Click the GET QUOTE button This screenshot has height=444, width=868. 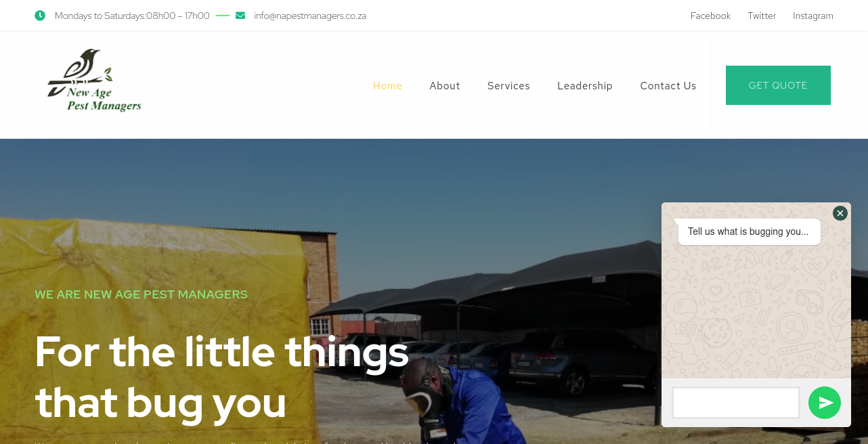pos(778,85)
